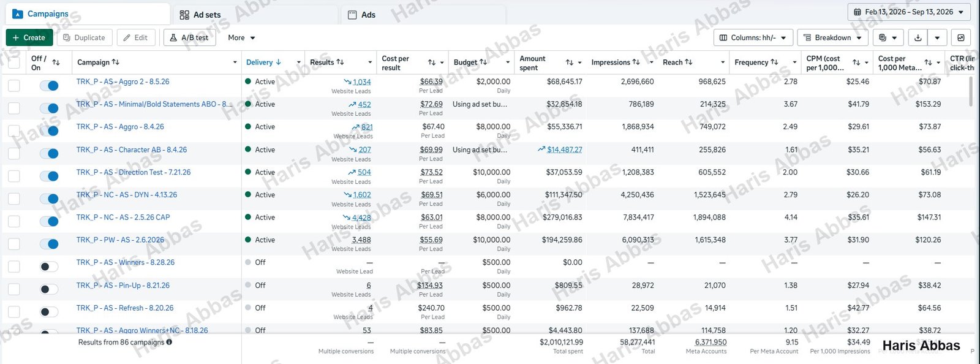Switch to the Ad sets tab
This screenshot has height=364, width=980.
tap(255, 15)
